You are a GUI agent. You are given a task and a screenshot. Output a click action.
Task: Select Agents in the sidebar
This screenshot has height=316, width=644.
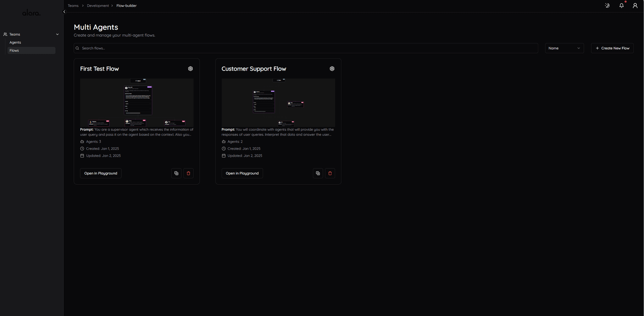(x=15, y=42)
